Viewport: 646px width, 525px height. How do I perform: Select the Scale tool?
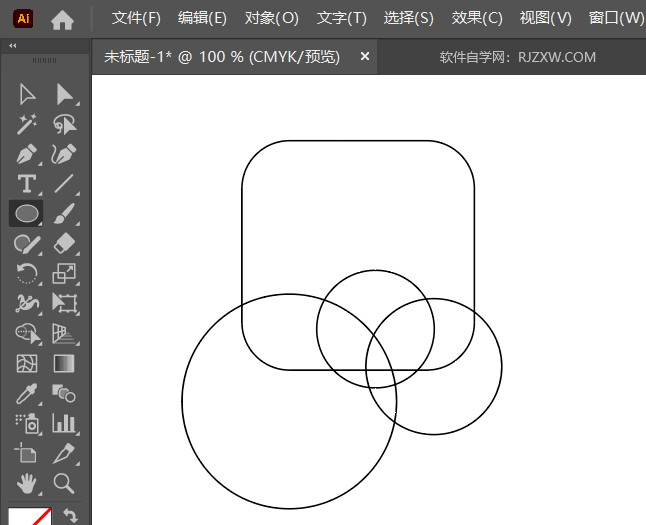point(65,274)
